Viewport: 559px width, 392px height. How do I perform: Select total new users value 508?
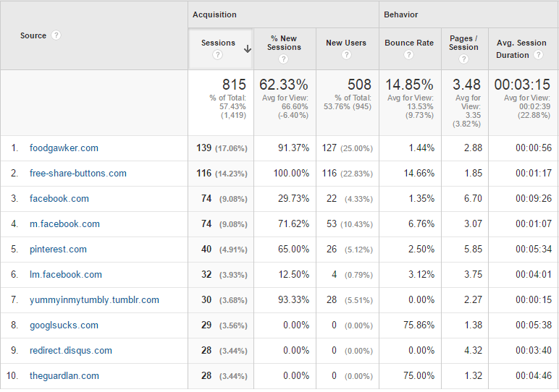(x=359, y=85)
